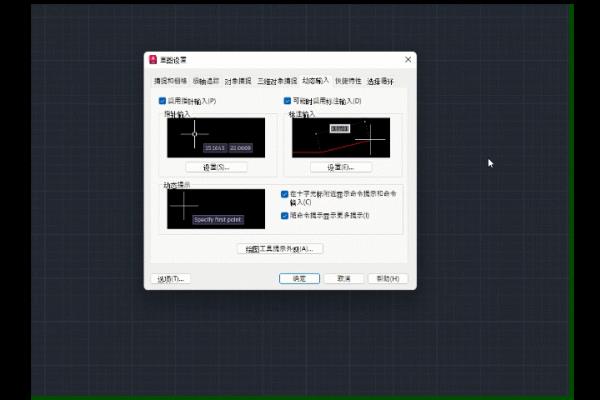Select the 动态输入 tab
Image resolution: width=600 pixels, height=400 pixels.
315,80
